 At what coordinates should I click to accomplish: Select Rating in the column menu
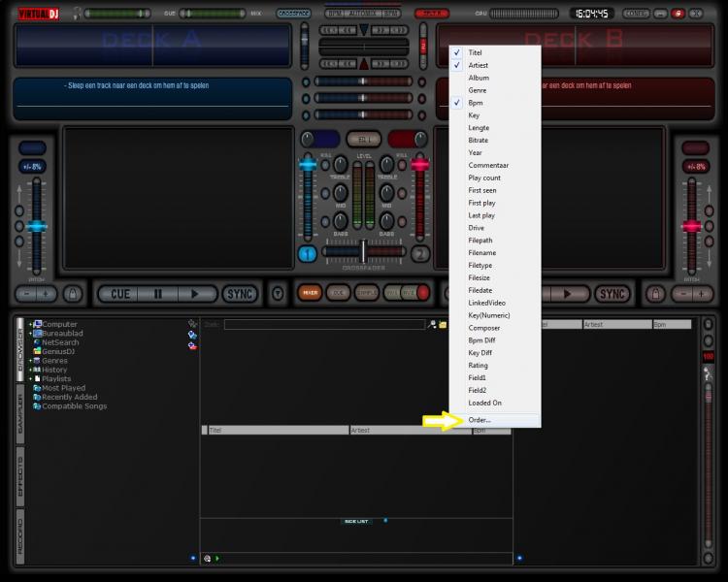point(494,366)
